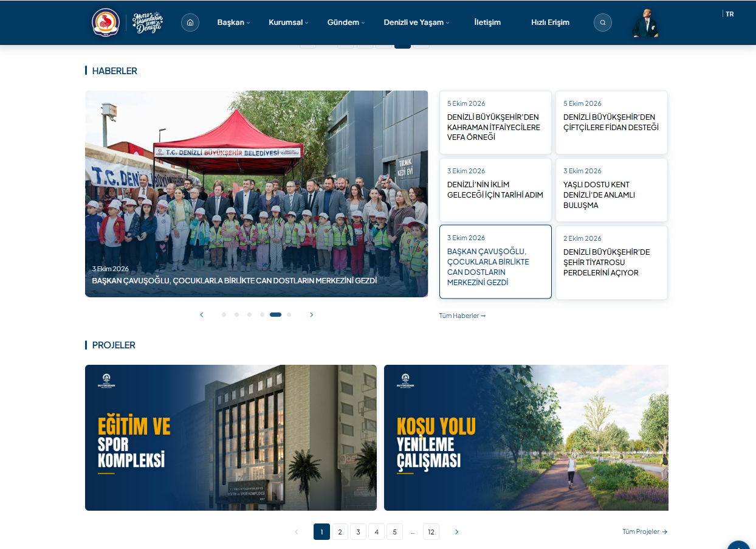Screen dimensions: 756x549
Task: Click the featured slide headline about Can Dostların Merkezini
Action: [x=235, y=280]
